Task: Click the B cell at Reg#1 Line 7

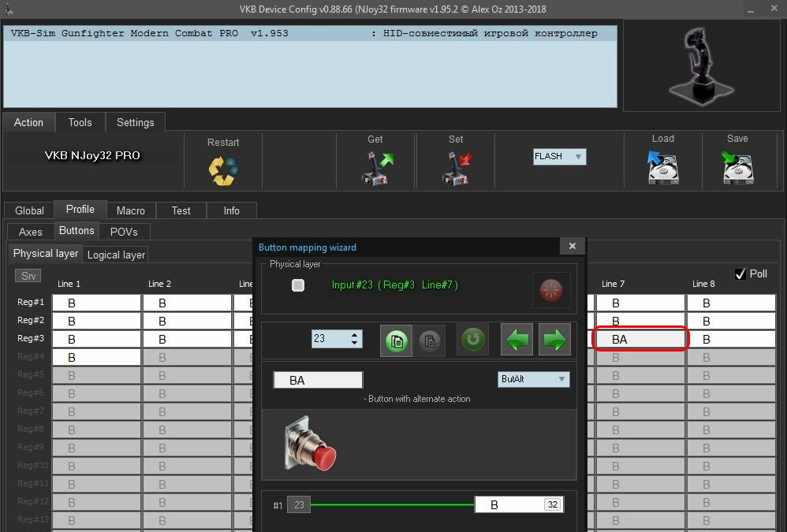Action: pos(640,303)
